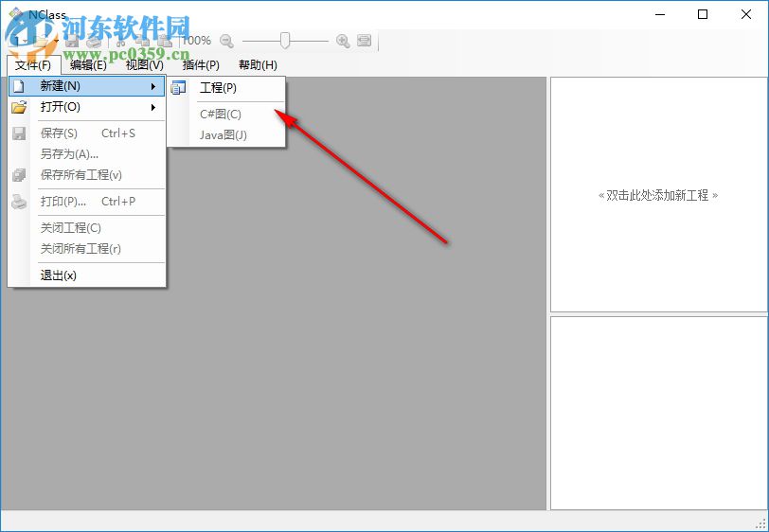Viewport: 769px width, 532px height.
Task: Close the NClass window
Action: tap(746, 14)
